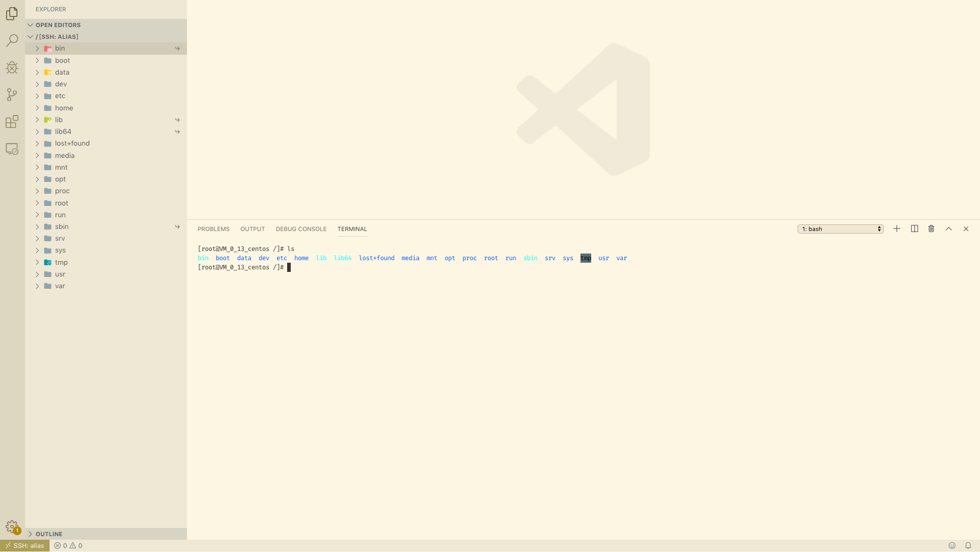Select the lost+found folder in explorer
This screenshot has width=980, height=552.
coord(106,144)
